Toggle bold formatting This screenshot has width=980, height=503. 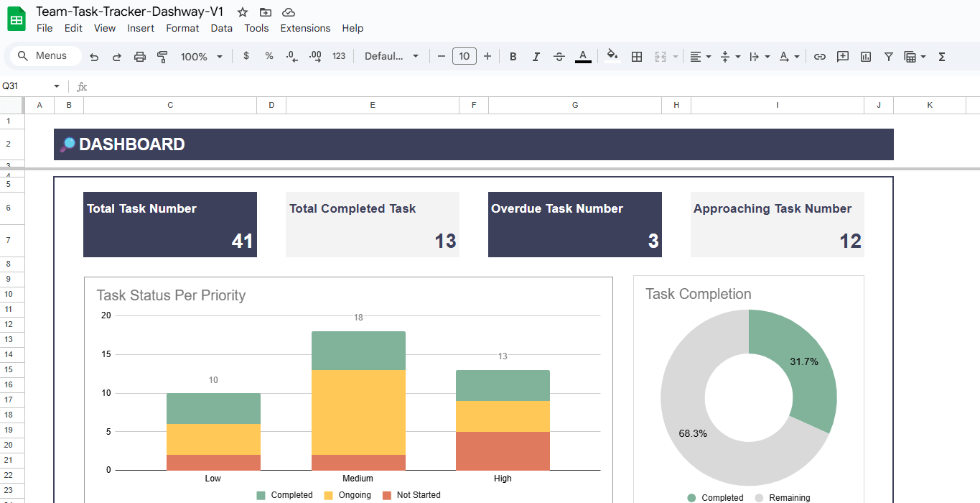pyautogui.click(x=513, y=56)
